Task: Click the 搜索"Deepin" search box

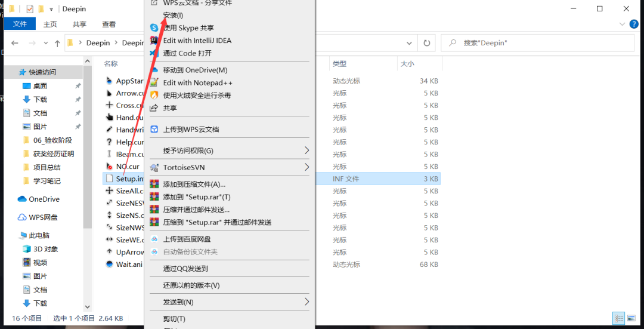Action: [538, 43]
